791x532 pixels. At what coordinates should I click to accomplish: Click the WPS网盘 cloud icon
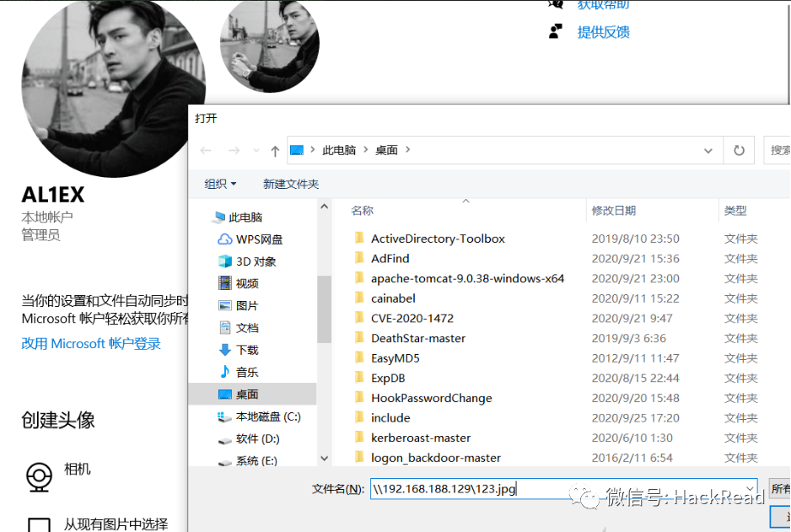(224, 239)
